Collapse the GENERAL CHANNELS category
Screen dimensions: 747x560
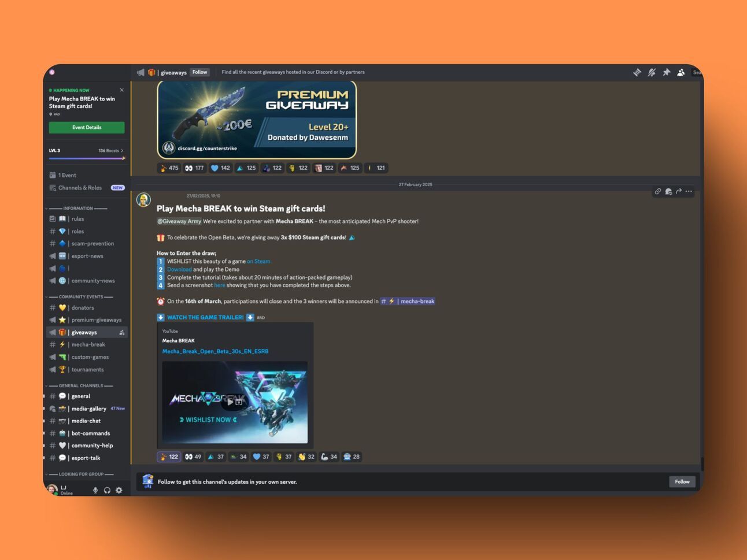pos(80,385)
